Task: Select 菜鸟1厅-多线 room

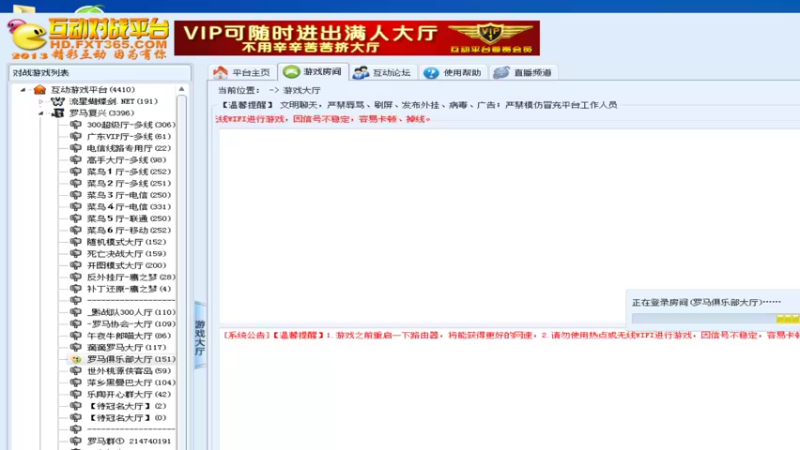Action: coord(129,171)
